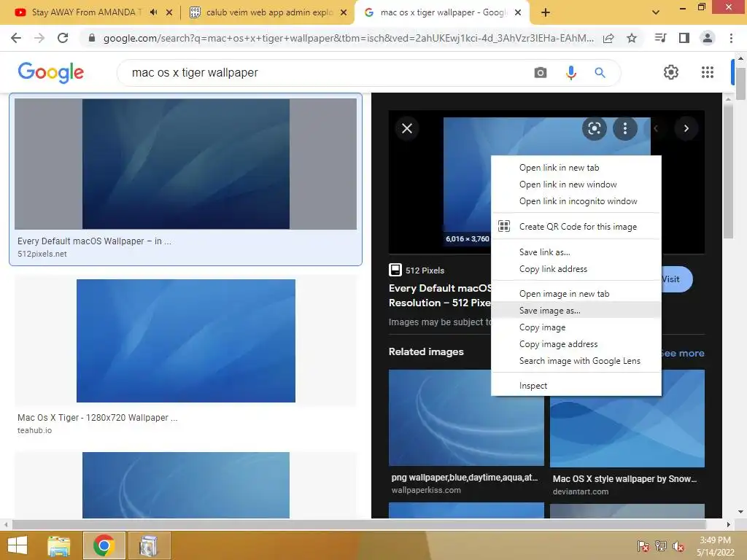Click the Action Center flag in tray
Viewport: 747px width, 560px height.
point(643,546)
